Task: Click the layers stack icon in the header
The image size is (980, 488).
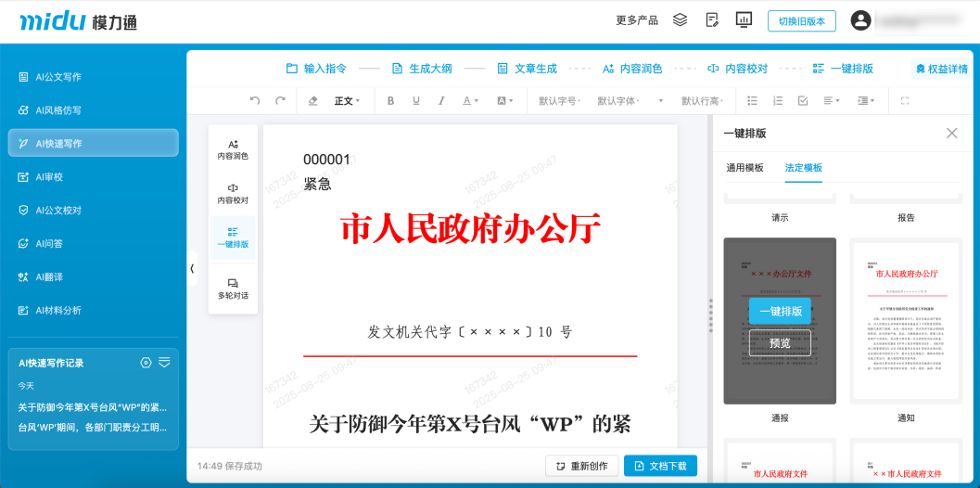Action: coord(680,20)
